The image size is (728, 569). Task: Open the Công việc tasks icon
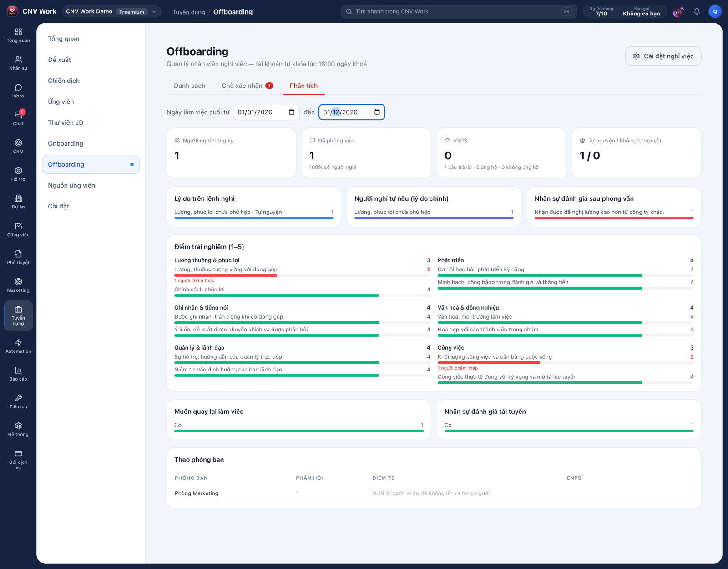[18, 230]
